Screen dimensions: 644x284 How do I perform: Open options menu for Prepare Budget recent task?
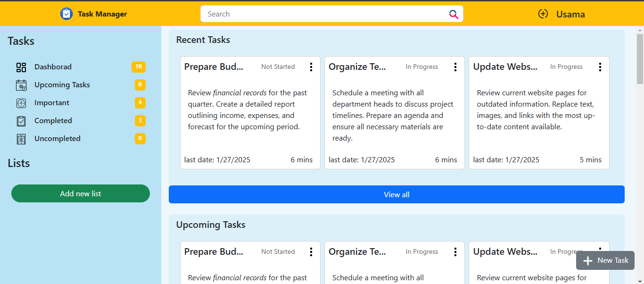tap(311, 67)
